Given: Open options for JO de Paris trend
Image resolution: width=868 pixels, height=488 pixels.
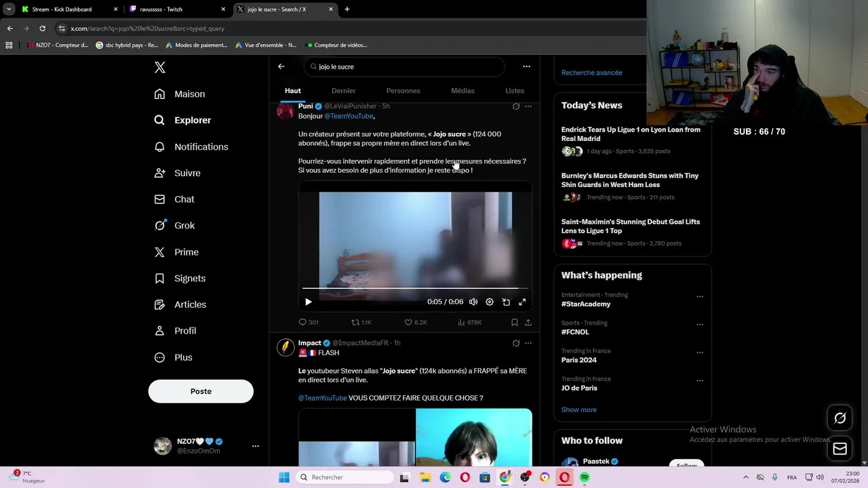Looking at the screenshot, I should click(700, 381).
